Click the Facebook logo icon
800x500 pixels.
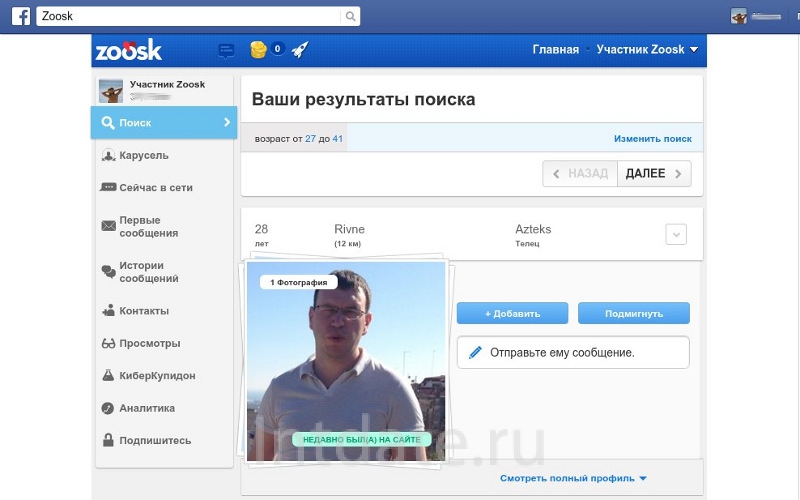pyautogui.click(x=21, y=16)
